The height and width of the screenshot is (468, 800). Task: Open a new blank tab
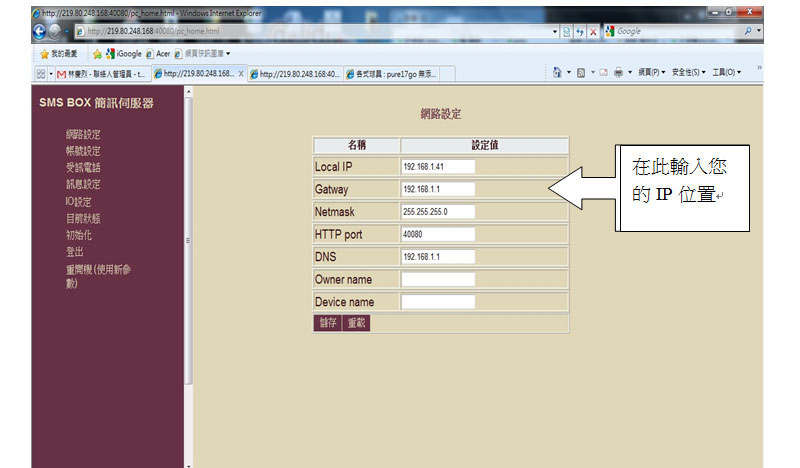(x=447, y=74)
